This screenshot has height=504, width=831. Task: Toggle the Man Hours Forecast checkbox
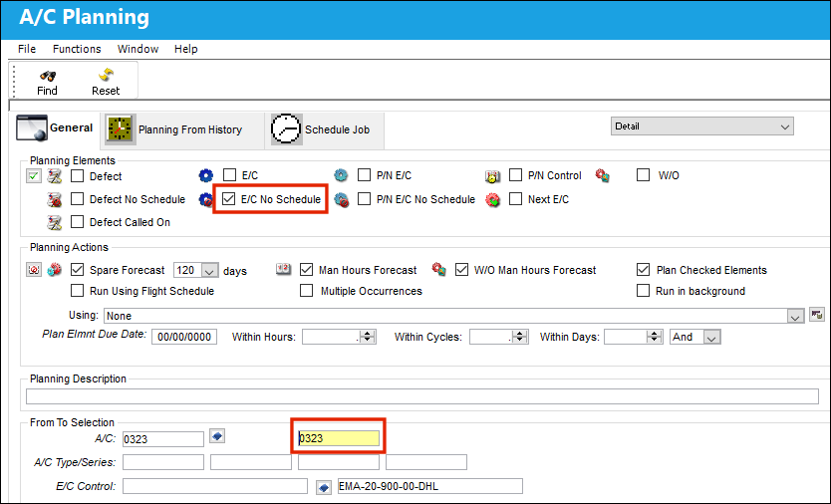coord(306,269)
